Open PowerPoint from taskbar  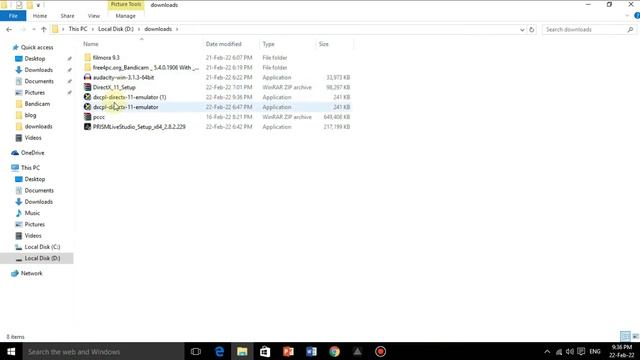(288, 351)
